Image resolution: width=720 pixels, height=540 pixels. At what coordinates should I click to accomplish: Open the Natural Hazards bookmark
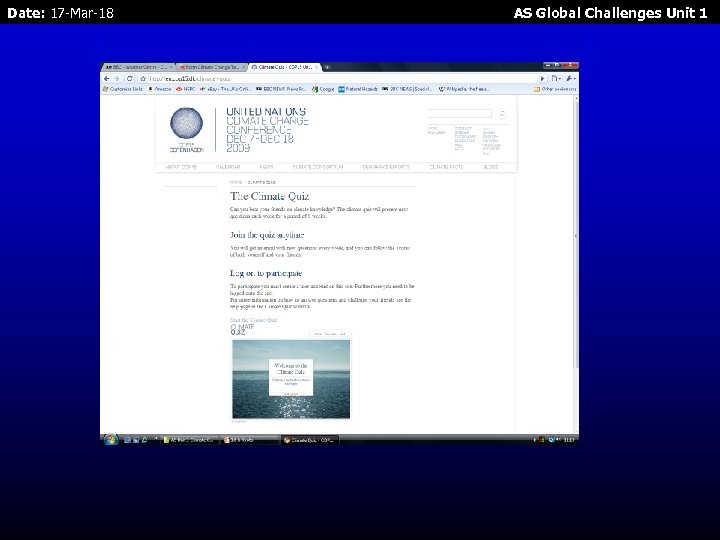(358, 89)
